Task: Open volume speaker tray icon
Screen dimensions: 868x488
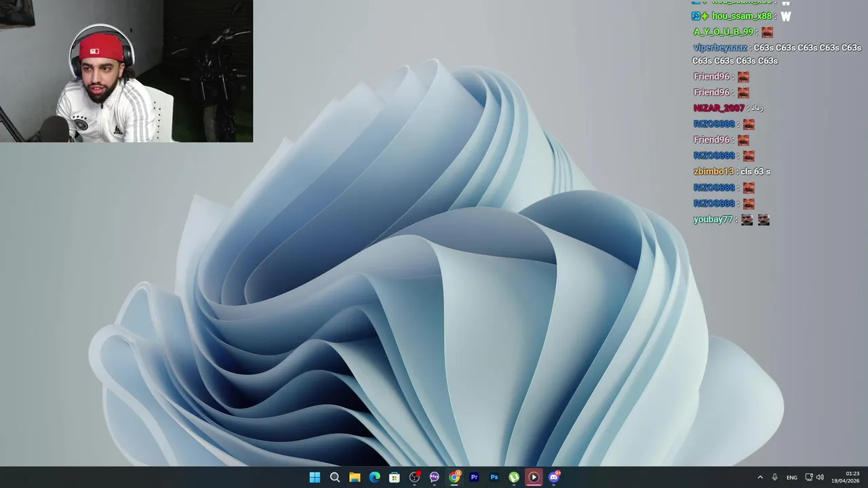Action: pyautogui.click(x=820, y=477)
